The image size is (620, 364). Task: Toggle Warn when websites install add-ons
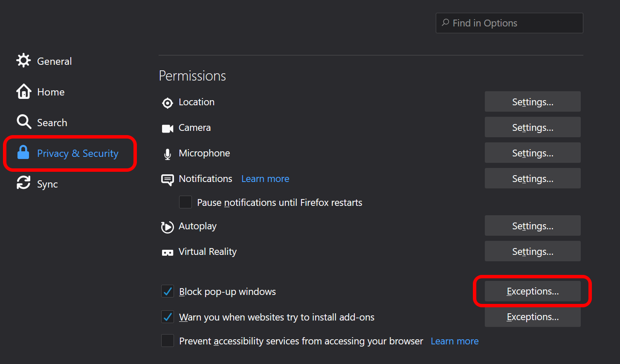click(x=168, y=317)
